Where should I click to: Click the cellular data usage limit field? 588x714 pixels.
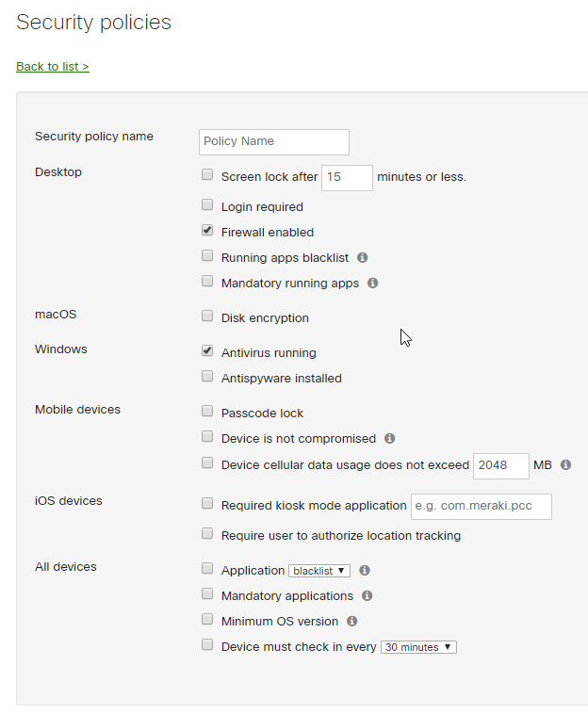coord(500,465)
